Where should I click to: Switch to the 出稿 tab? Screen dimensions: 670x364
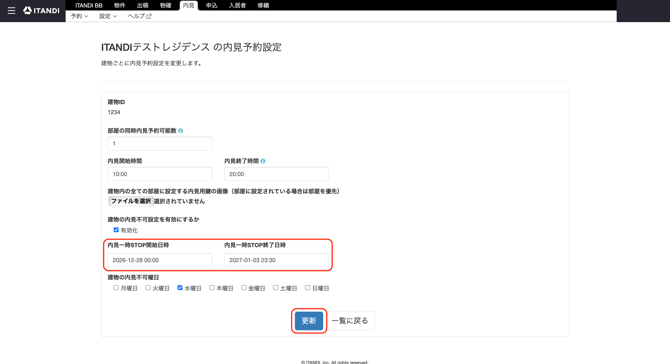click(142, 6)
